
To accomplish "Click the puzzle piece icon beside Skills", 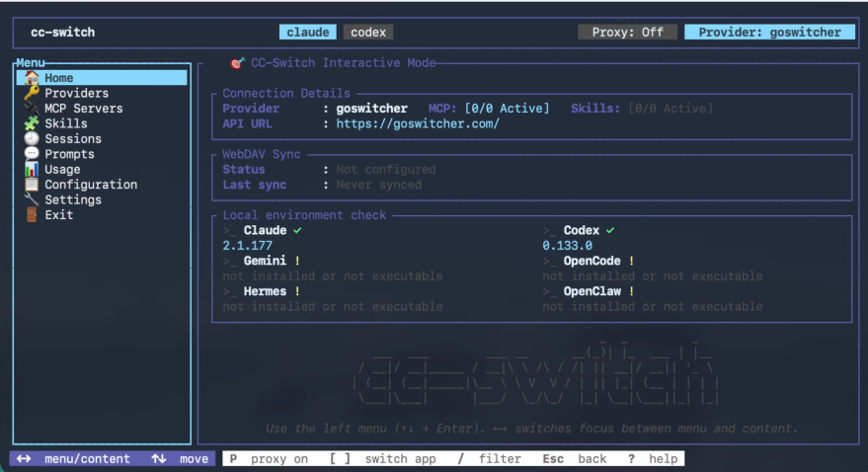I will (x=33, y=123).
